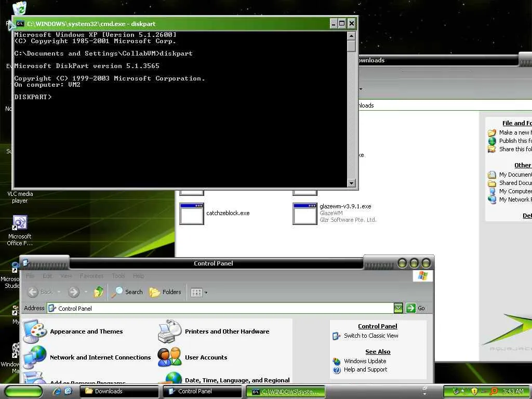The height and width of the screenshot is (399, 532).
Task: Open the Date, Time, Language globe icon
Action: click(x=174, y=378)
